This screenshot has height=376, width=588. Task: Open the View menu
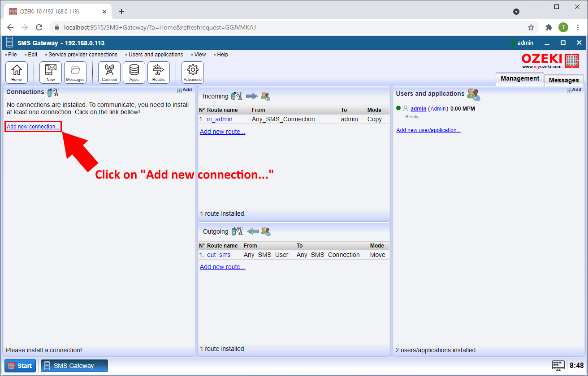[x=200, y=55]
